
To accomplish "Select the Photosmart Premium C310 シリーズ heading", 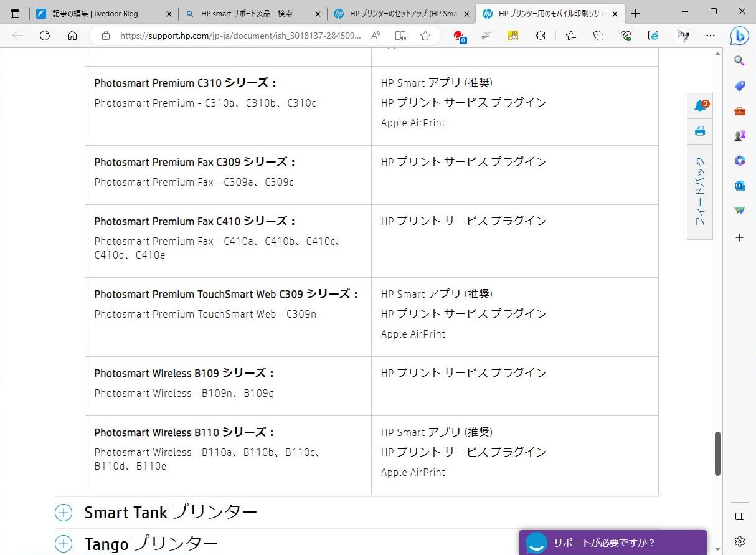I will (x=186, y=83).
